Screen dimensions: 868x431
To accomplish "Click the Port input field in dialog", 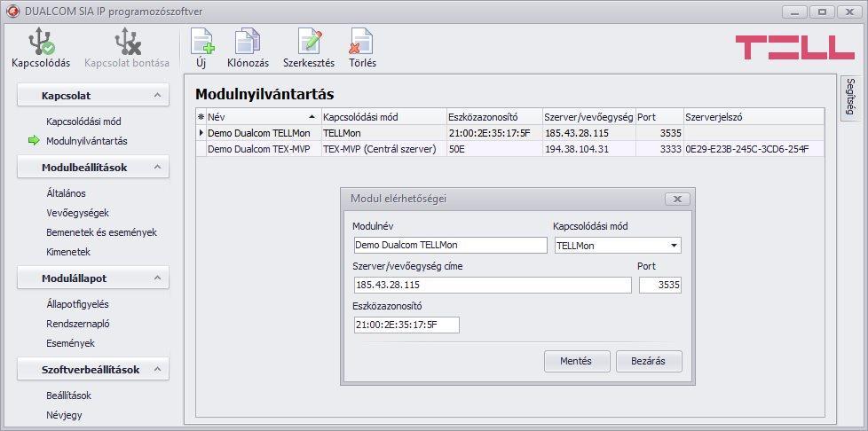I will [659, 285].
